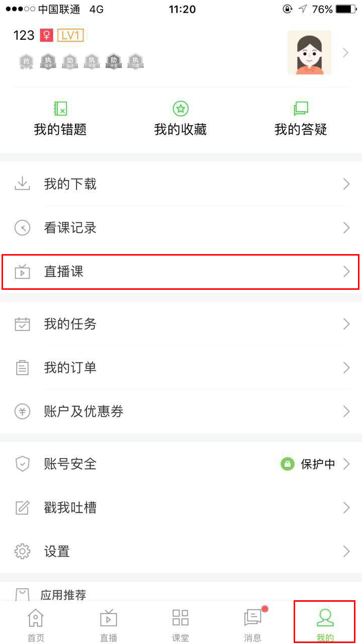Open 应用推荐 (app recommendations)
The image size is (362, 644).
click(x=181, y=594)
